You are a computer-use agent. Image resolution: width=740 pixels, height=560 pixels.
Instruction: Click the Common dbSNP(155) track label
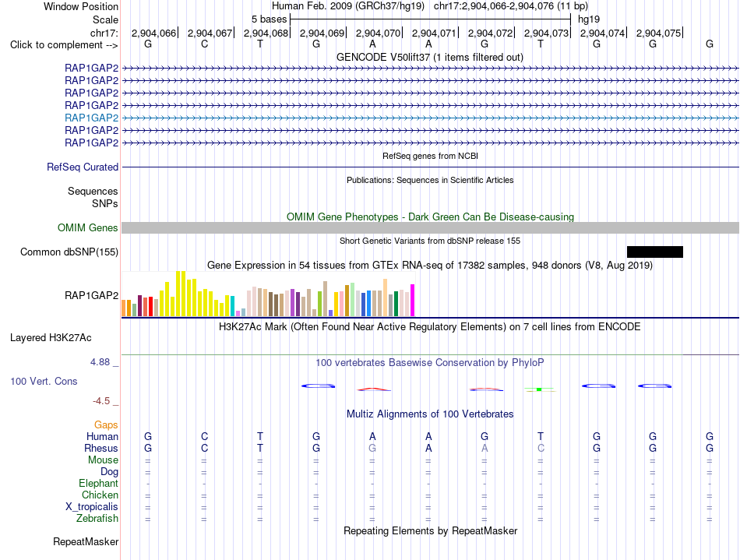click(69, 252)
